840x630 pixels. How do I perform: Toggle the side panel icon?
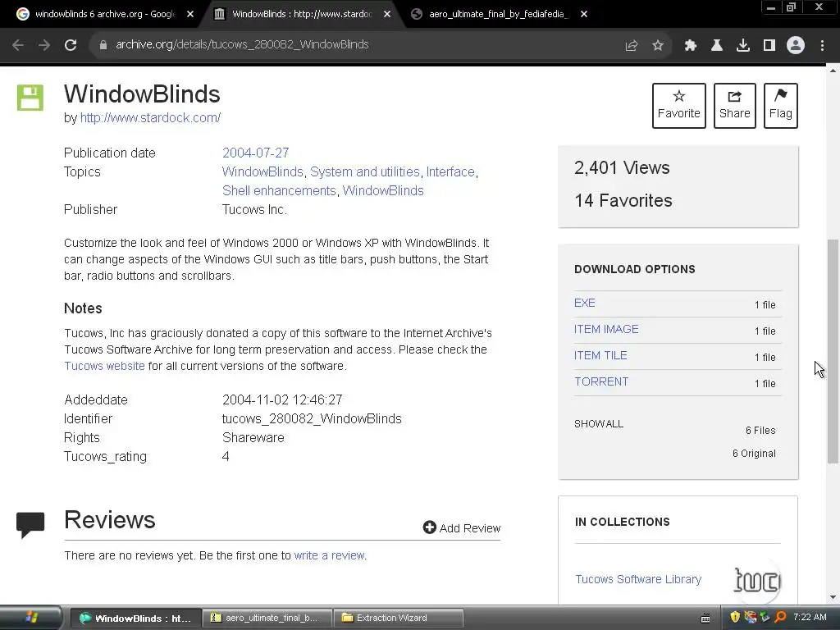click(769, 46)
